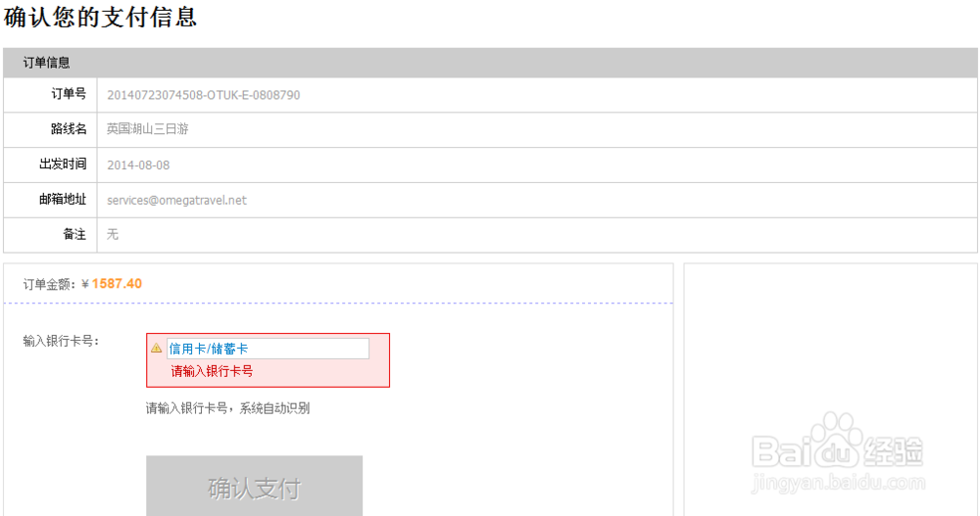This screenshot has height=516, width=980.
Task: Click the 订单号 row label
Action: [x=69, y=94]
